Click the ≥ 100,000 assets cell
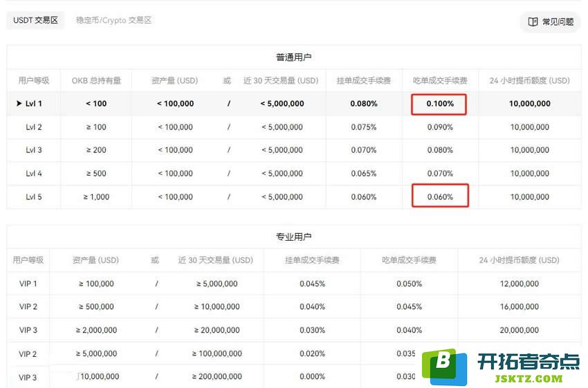This screenshot has width=588, height=388. (x=96, y=284)
